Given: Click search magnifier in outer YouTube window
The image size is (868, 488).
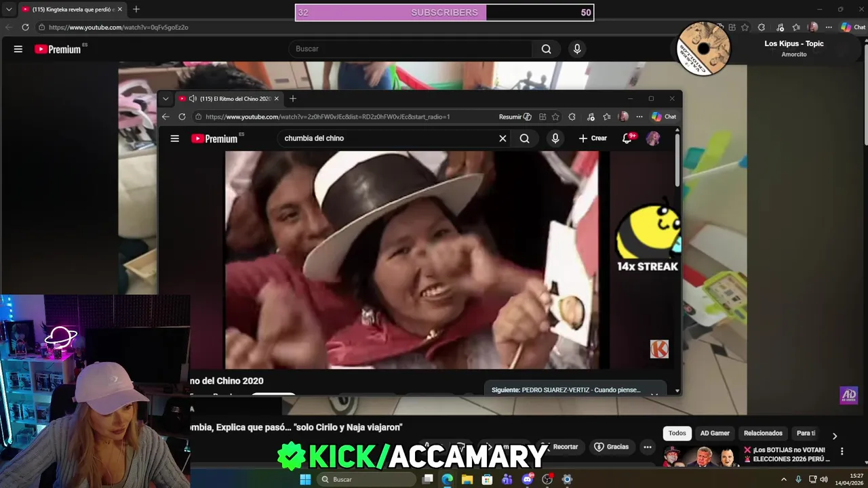Looking at the screenshot, I should coord(546,49).
